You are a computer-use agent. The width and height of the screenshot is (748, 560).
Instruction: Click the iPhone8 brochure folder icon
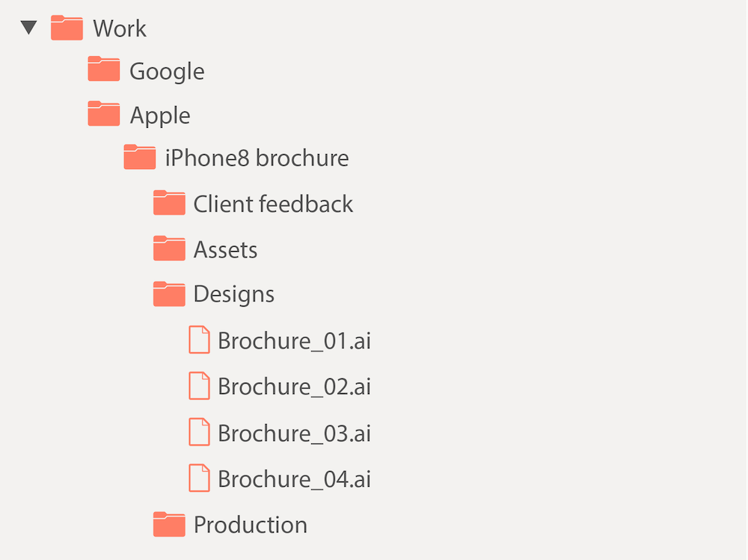[x=140, y=158]
